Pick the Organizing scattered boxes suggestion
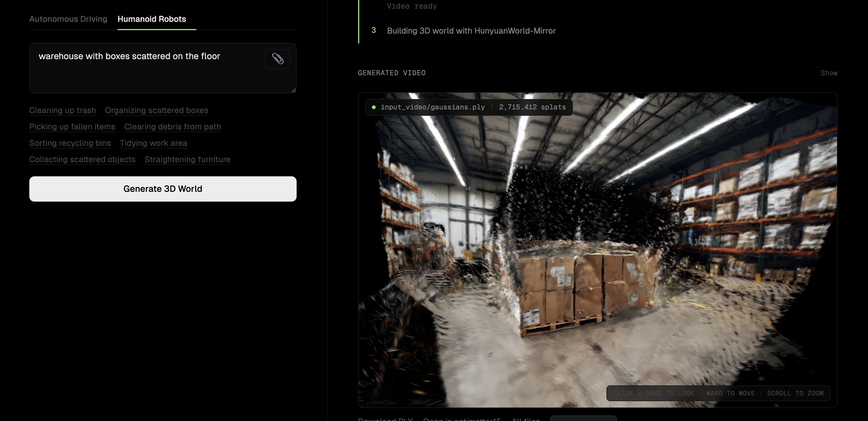 157,111
